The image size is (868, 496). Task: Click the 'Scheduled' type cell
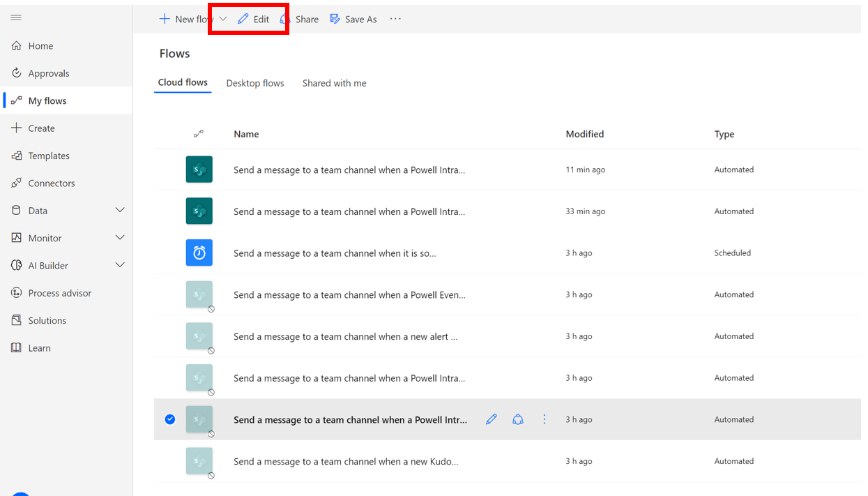point(732,253)
